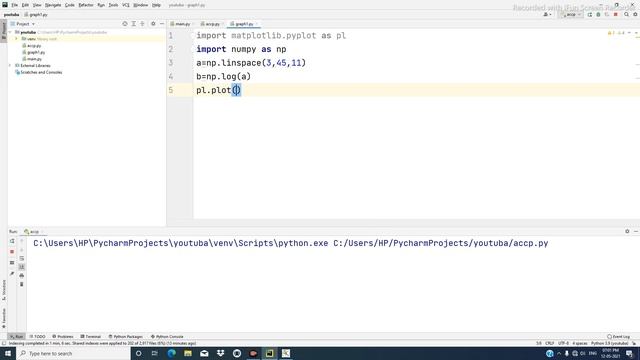Open the user account dropdown icon
Viewport: 640px width, 360px height.
pos(547,15)
